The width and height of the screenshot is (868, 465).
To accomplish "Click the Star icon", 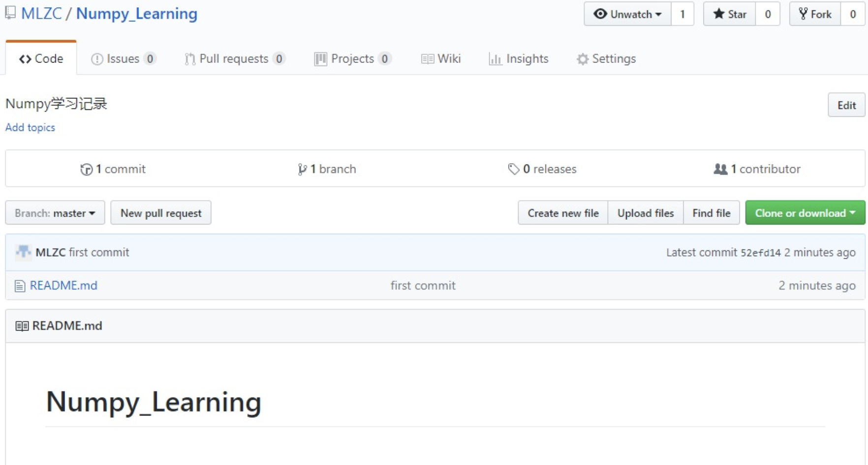I will (x=718, y=14).
